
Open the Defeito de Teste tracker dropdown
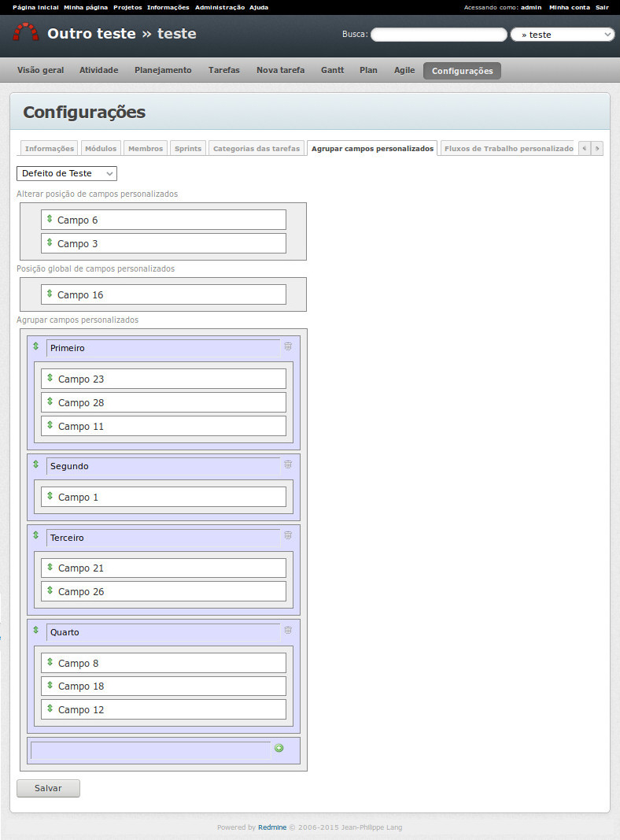click(x=67, y=173)
